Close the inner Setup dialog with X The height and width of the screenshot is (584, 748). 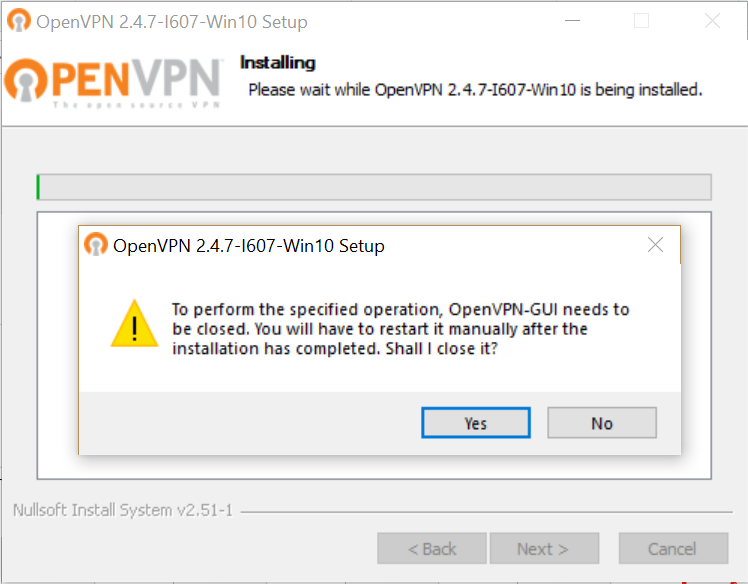point(655,245)
